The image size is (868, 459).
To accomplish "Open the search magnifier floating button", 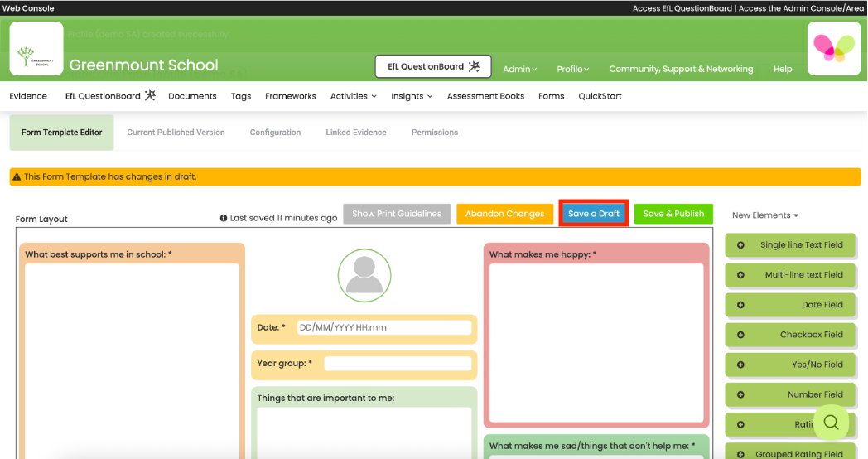I will tap(831, 423).
